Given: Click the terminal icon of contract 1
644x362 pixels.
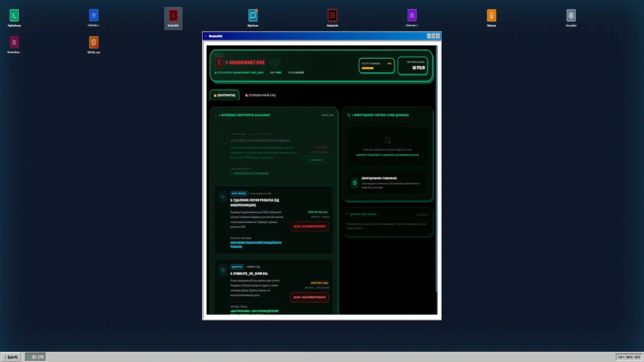Looking at the screenshot, I should (x=222, y=137).
